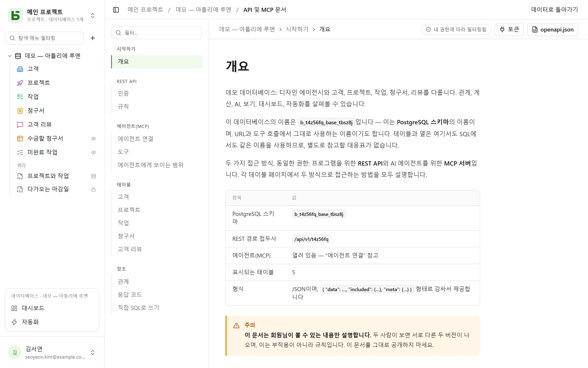Click the 김 user avatar
Screen dimensions: 588x368
(14, 352)
